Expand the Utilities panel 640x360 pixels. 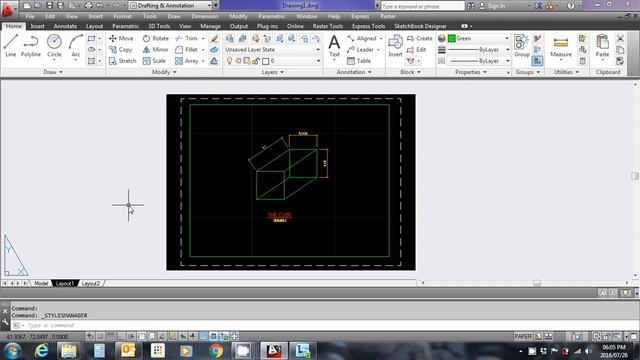click(566, 72)
